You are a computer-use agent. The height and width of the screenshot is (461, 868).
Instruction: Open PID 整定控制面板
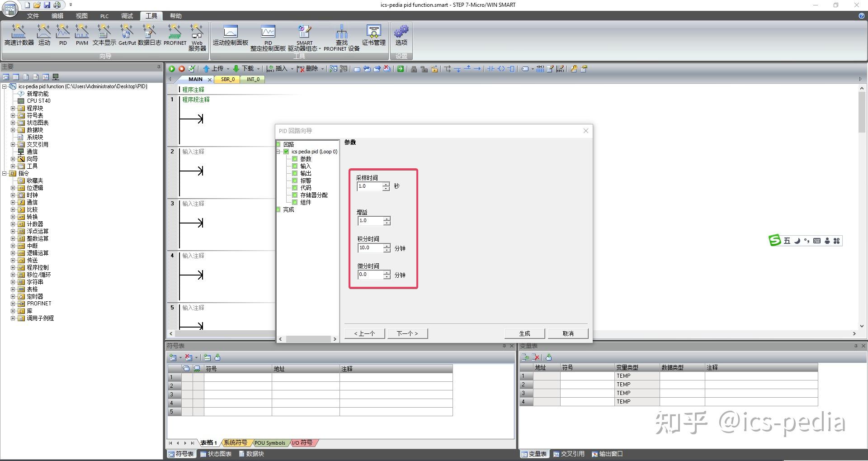click(268, 38)
